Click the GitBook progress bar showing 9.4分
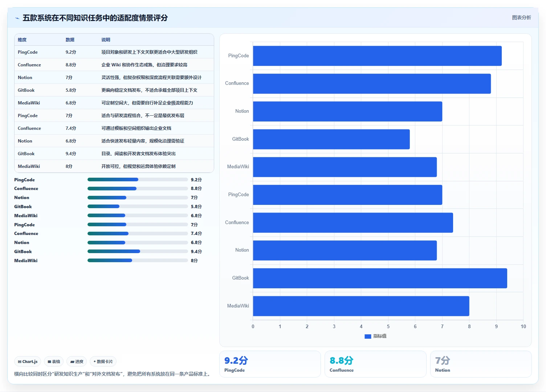 pos(138,251)
